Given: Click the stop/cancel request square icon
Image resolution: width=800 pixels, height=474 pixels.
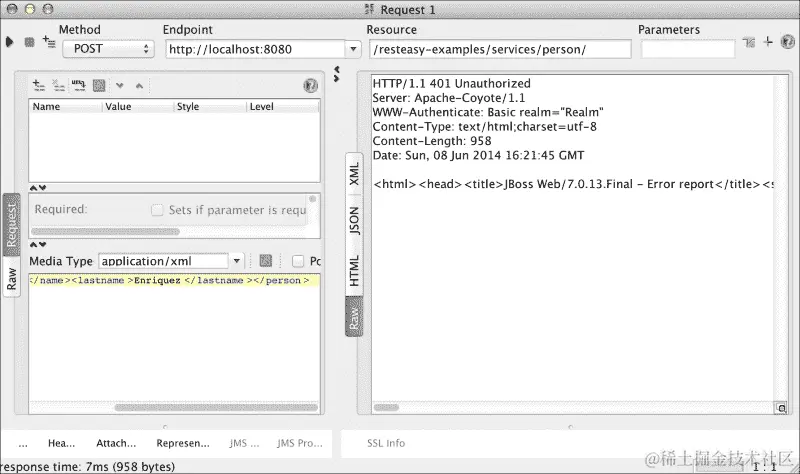Looking at the screenshot, I should (30, 42).
